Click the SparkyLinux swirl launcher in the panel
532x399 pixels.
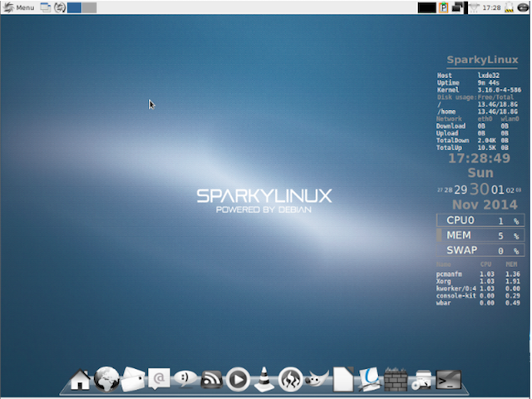[x=60, y=7]
